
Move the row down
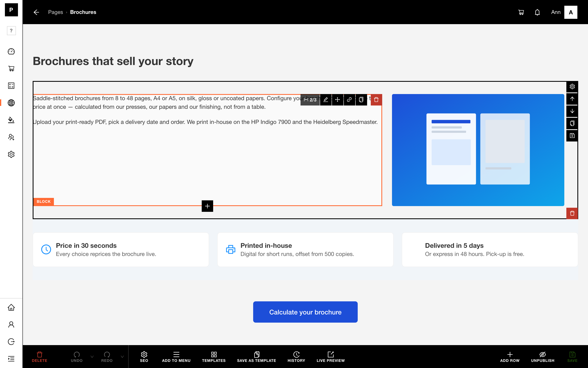[x=572, y=111]
